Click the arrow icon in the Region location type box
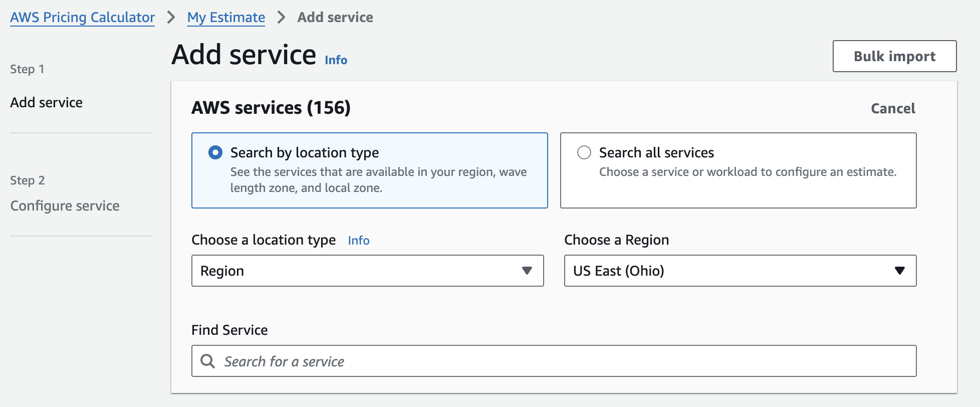Viewport: 980px width, 407px height. tap(527, 271)
